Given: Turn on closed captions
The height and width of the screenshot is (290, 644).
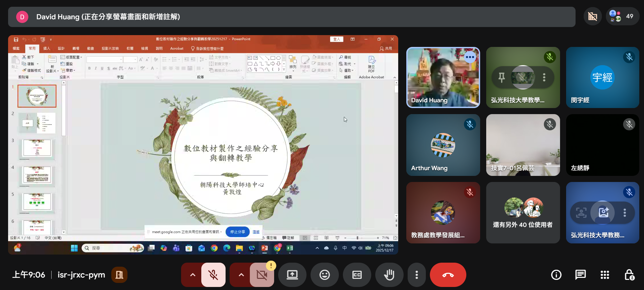Looking at the screenshot, I should click(357, 275).
